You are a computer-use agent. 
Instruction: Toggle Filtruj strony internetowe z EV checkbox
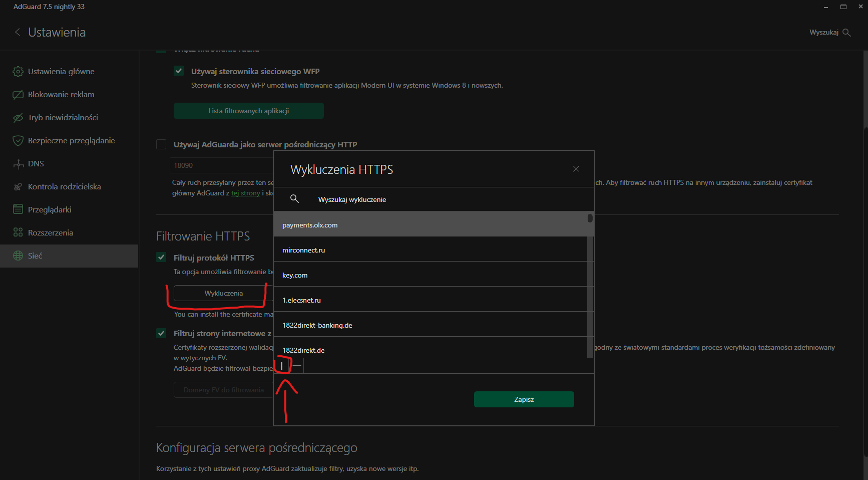pyautogui.click(x=161, y=333)
